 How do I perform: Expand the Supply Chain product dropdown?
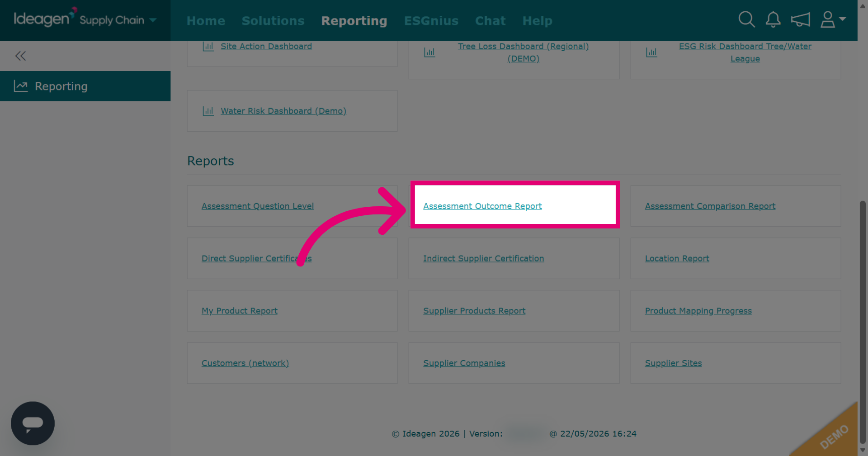tap(153, 20)
